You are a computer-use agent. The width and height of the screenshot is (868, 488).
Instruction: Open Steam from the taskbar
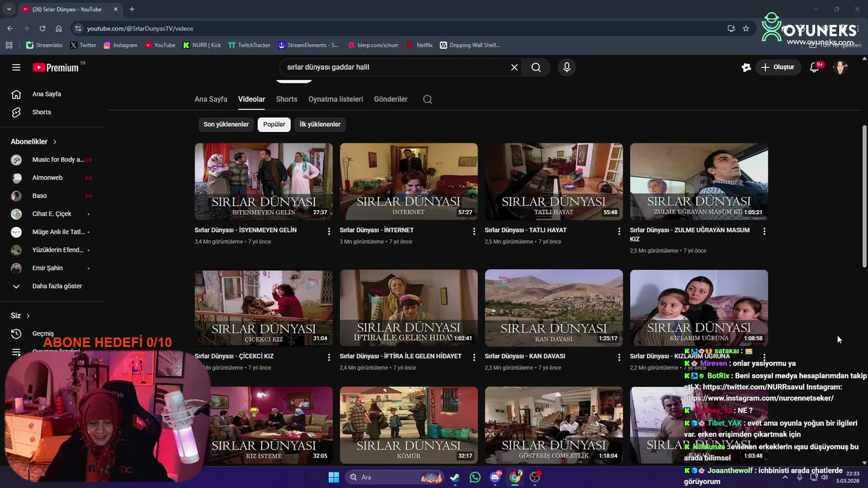click(454, 477)
